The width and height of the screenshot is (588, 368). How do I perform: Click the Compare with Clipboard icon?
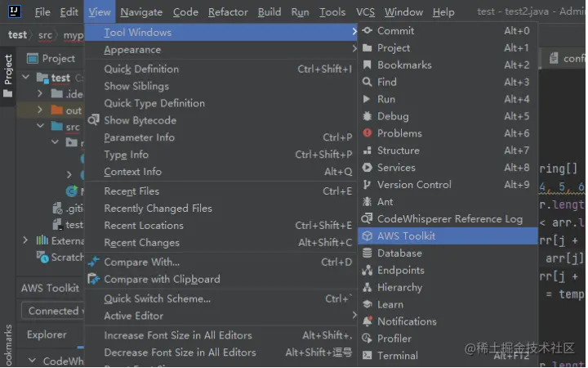click(94, 279)
